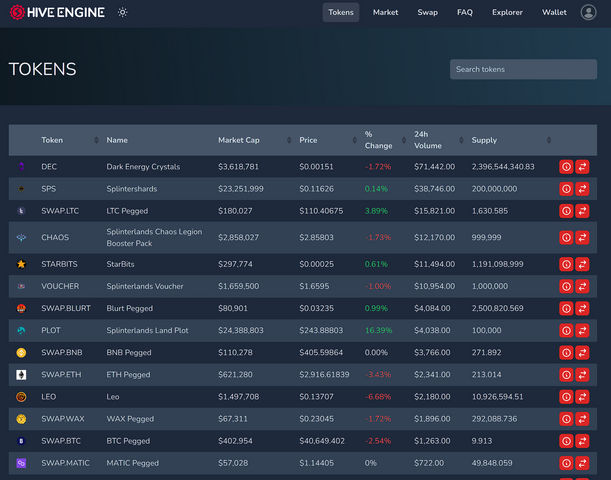Trade the DEC token
Screen dimensions: 611x480
pos(582,167)
